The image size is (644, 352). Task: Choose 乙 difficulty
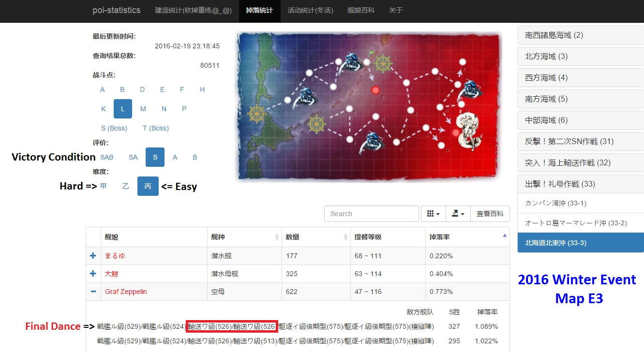pyautogui.click(x=126, y=186)
